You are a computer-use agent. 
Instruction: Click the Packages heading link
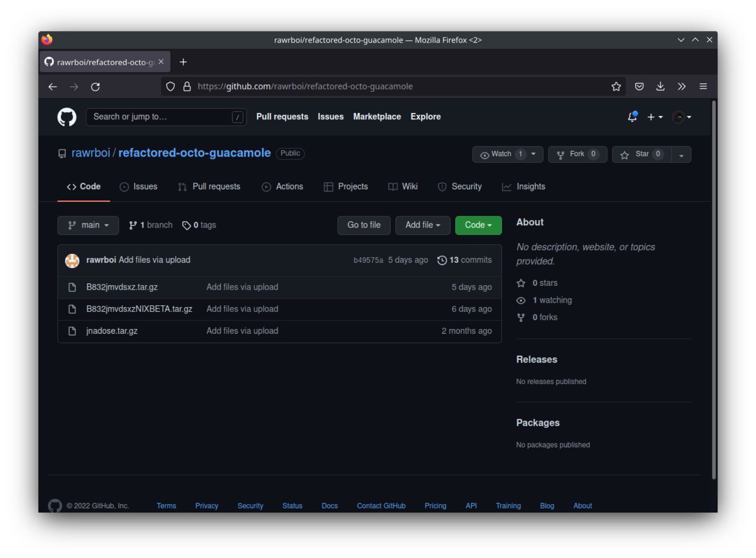538,423
